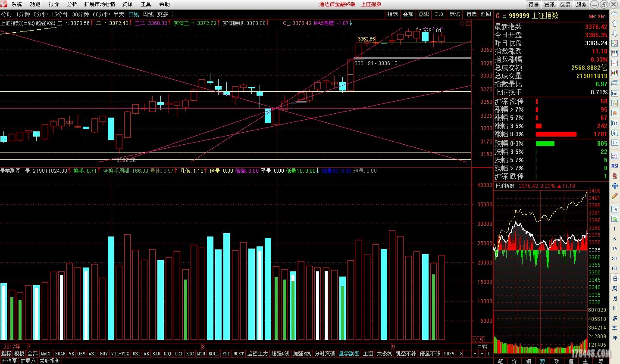Click the 交易 button at top right
The height and width of the screenshot is (364, 620).
565,4
